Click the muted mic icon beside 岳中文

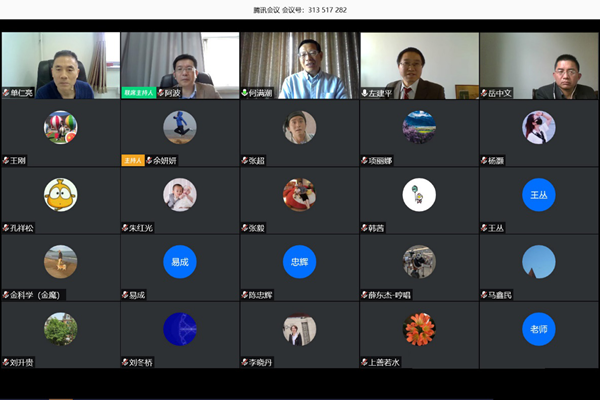(x=486, y=93)
